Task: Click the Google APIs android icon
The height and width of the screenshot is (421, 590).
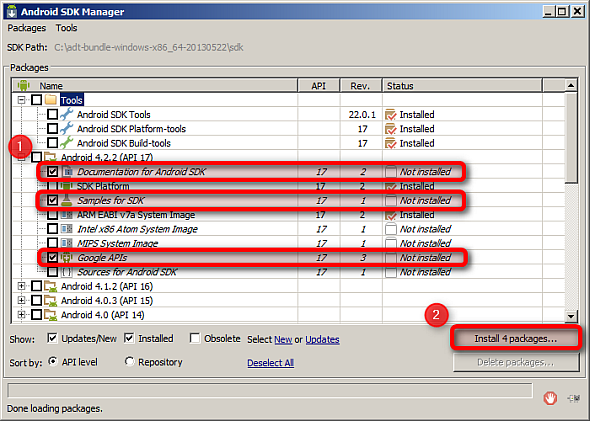Action: [67, 258]
